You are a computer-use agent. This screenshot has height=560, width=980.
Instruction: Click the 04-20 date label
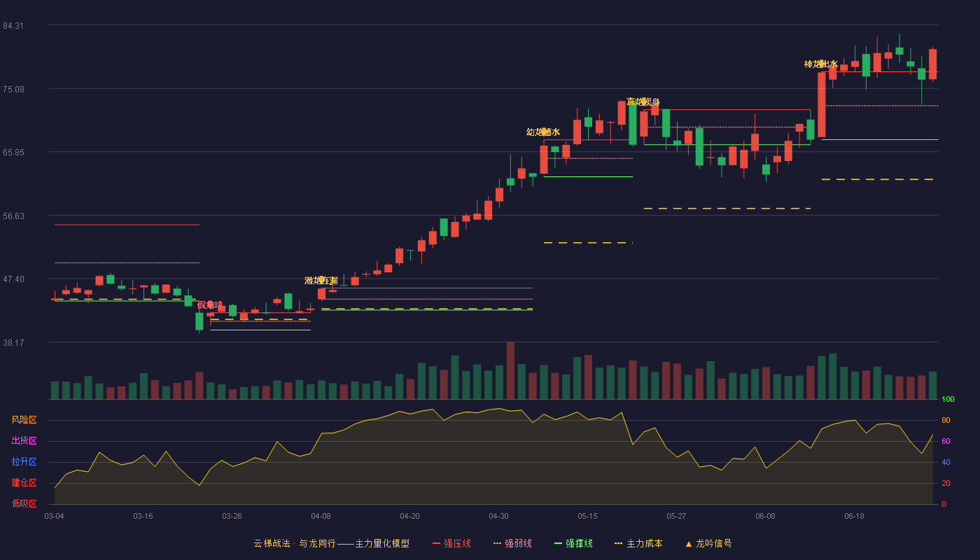[x=409, y=516]
